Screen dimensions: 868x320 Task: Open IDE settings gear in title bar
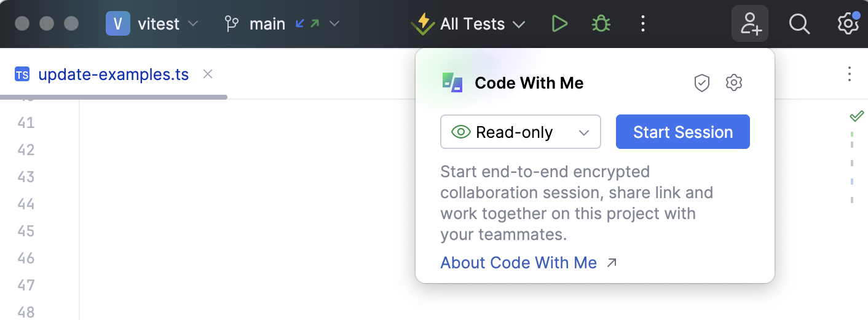(848, 23)
